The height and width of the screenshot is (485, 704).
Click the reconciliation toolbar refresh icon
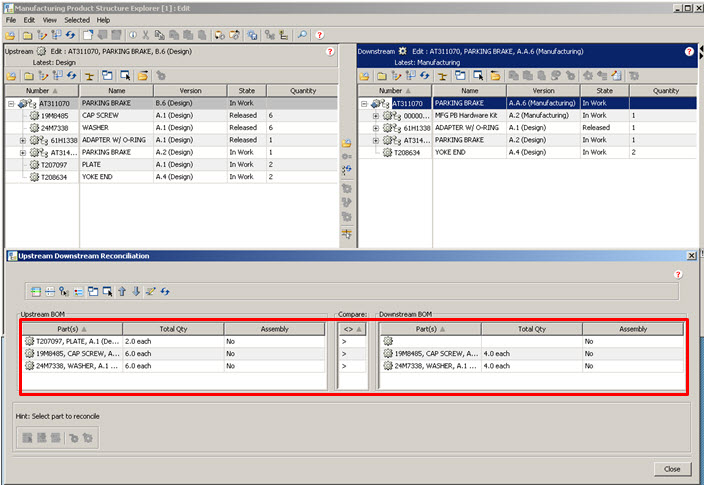click(165, 291)
